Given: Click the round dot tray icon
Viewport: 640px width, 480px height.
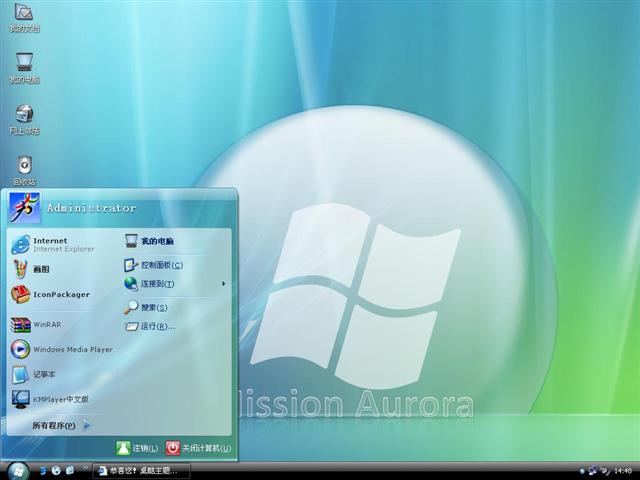Looking at the screenshot, I should (582, 471).
